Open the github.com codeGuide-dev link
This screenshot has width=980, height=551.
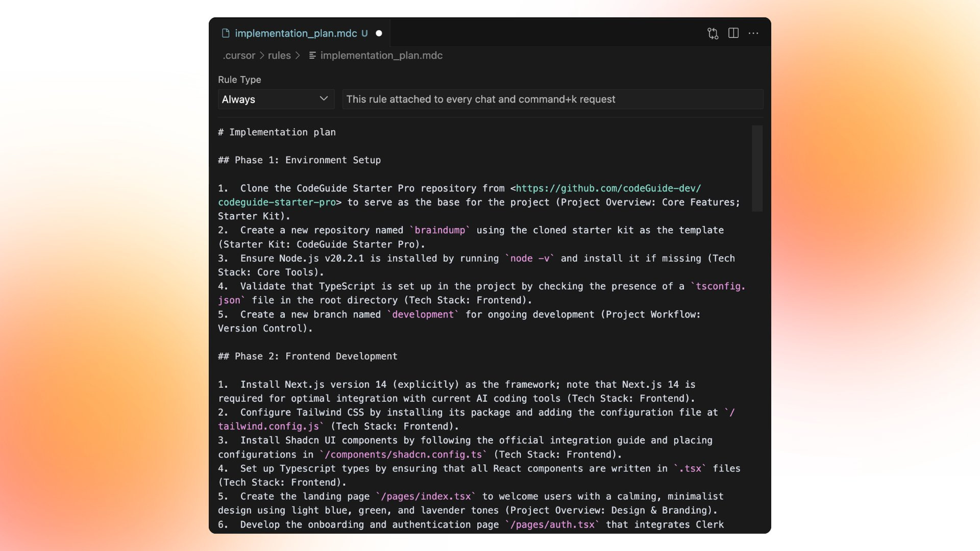[x=608, y=188]
